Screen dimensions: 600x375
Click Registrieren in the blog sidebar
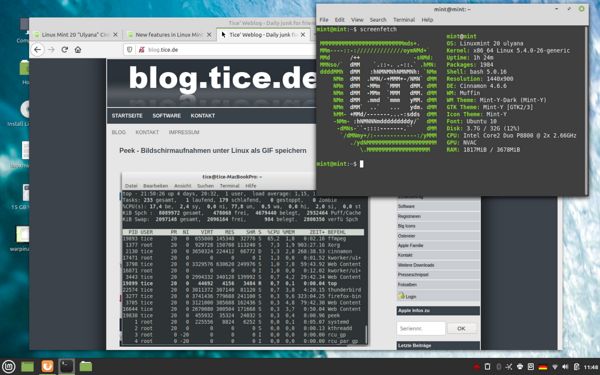click(438, 216)
